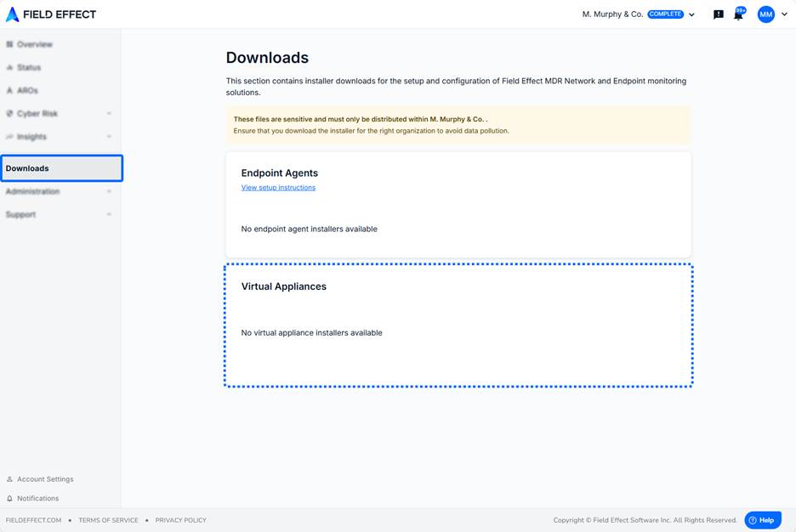Click 'No endpoint agent installers available' text
The image size is (796, 532).
pyautogui.click(x=310, y=229)
